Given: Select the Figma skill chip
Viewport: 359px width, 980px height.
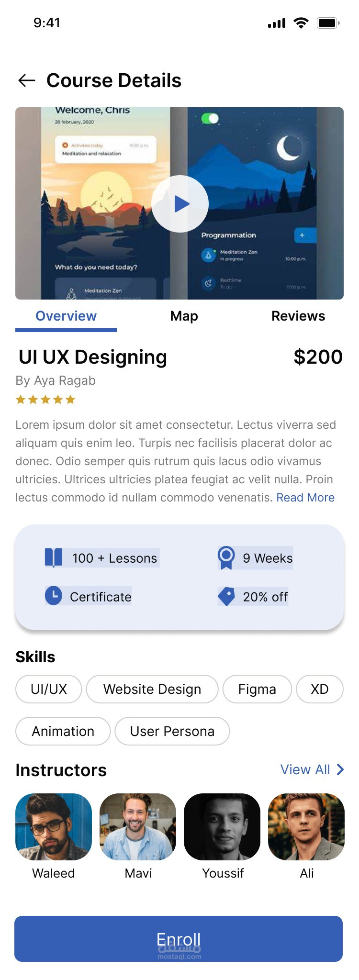Looking at the screenshot, I should pos(257,689).
